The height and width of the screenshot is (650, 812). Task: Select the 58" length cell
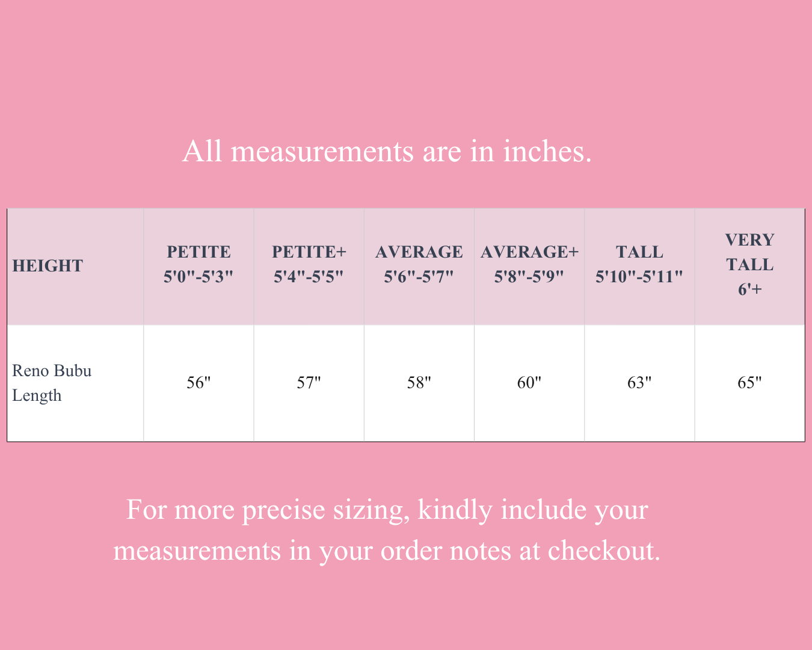(419, 383)
